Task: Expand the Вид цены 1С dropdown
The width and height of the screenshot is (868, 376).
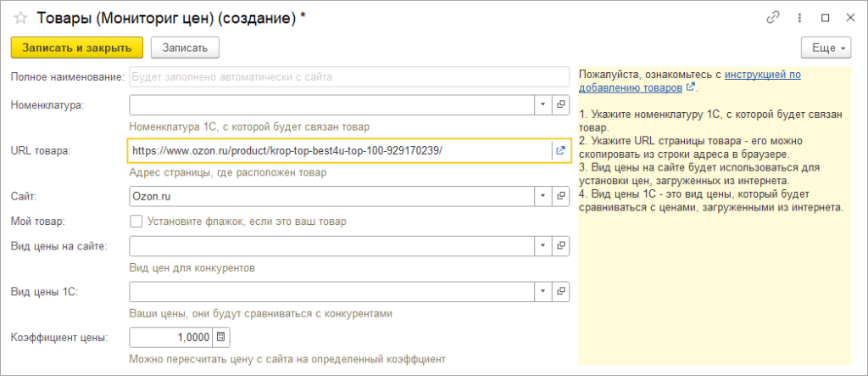Action: (x=543, y=290)
